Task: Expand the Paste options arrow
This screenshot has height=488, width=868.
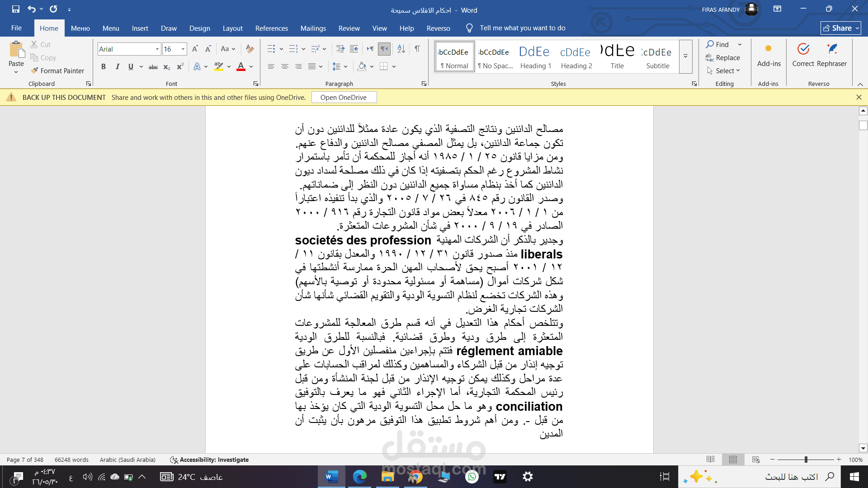Action: tap(16, 72)
